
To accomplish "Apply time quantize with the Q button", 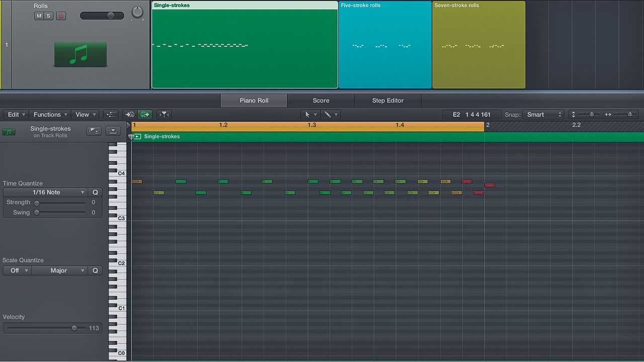I will pos(95,193).
